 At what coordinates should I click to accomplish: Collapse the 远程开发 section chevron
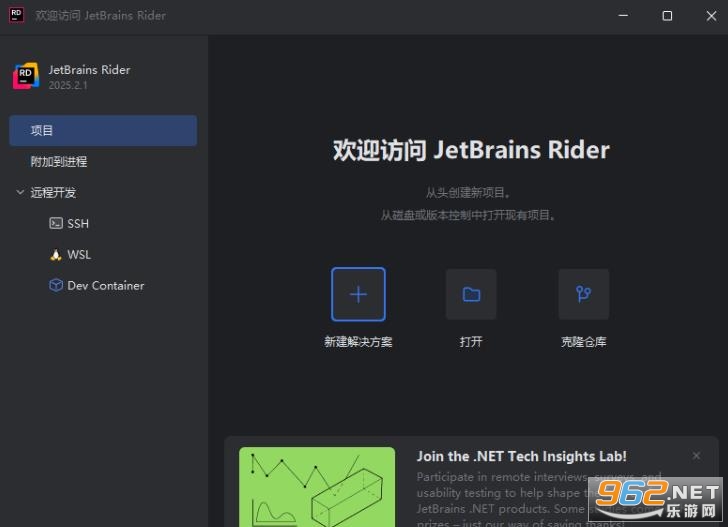coord(20,192)
